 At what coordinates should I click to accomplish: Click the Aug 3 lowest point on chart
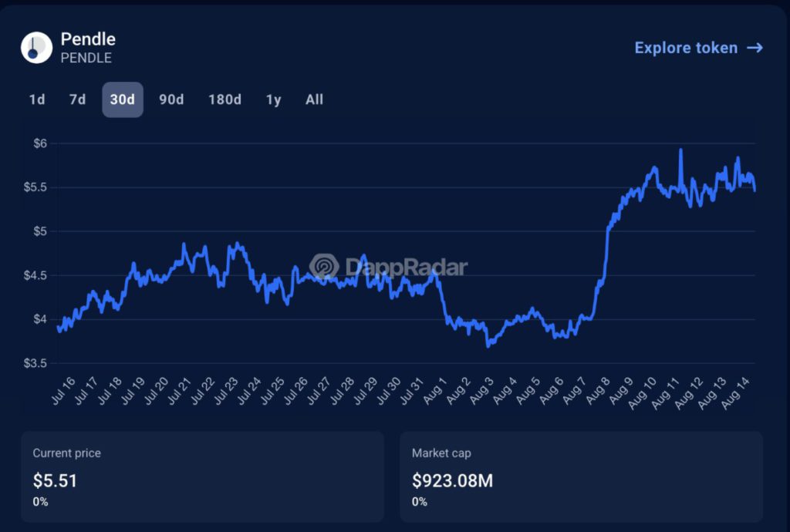[x=488, y=345]
